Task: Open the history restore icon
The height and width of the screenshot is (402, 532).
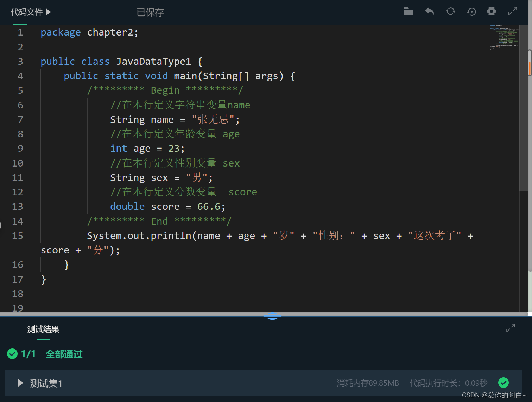Action: (471, 12)
